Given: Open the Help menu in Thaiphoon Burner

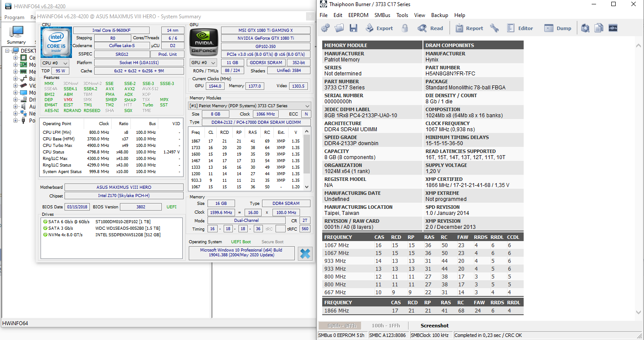Looking at the screenshot, I should coord(460,15).
